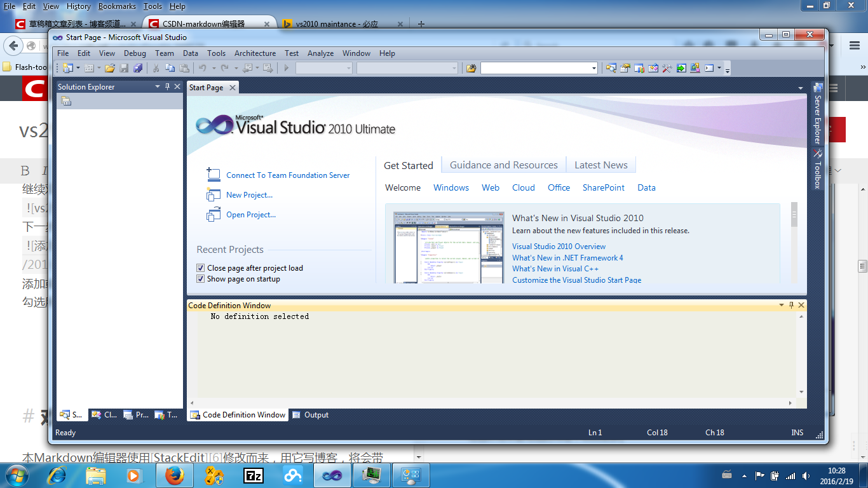Launch Firefox from the taskbar
This screenshot has height=488, width=868.
pos(174,475)
